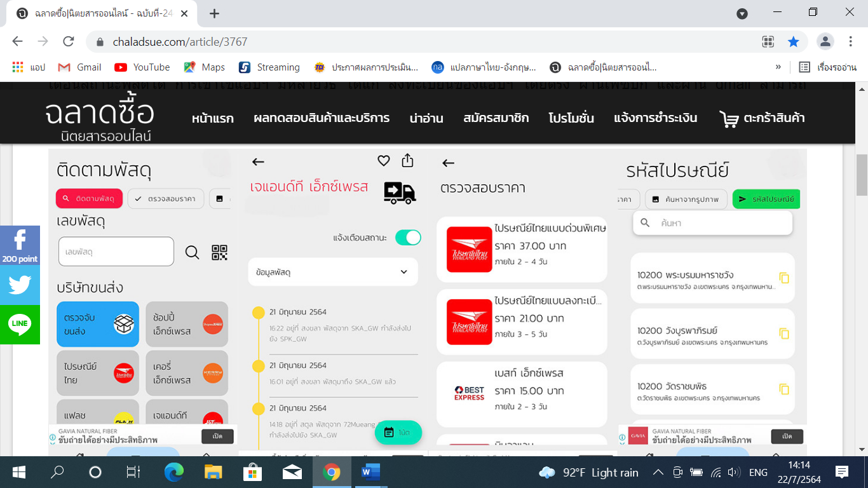Click the LINE share icon

20,324
